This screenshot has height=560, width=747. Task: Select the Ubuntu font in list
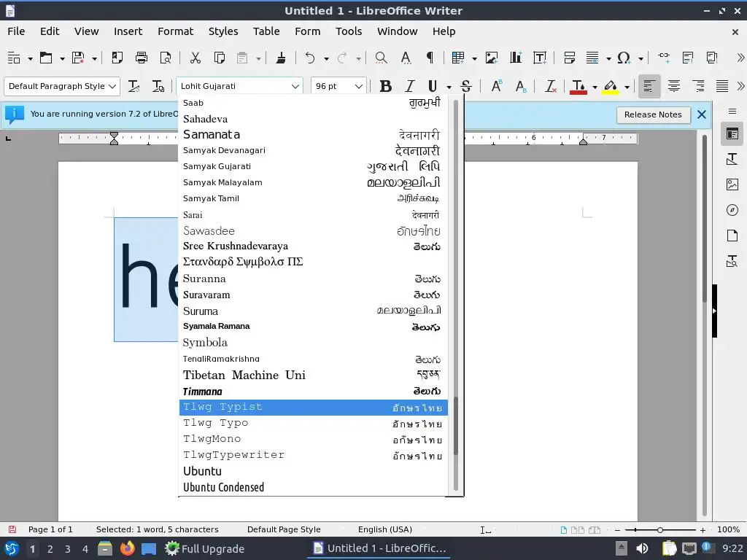point(313,471)
